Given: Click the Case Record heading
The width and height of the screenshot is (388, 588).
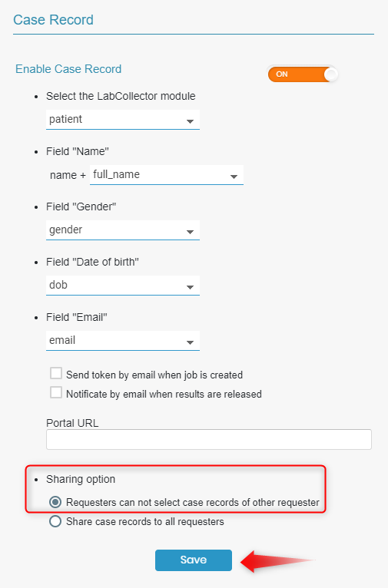Looking at the screenshot, I should (53, 20).
